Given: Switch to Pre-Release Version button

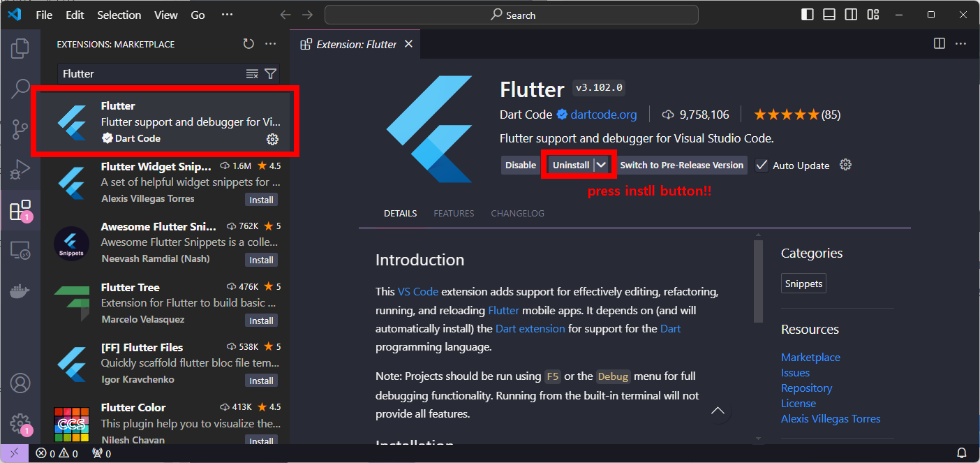Looking at the screenshot, I should pyautogui.click(x=681, y=165).
